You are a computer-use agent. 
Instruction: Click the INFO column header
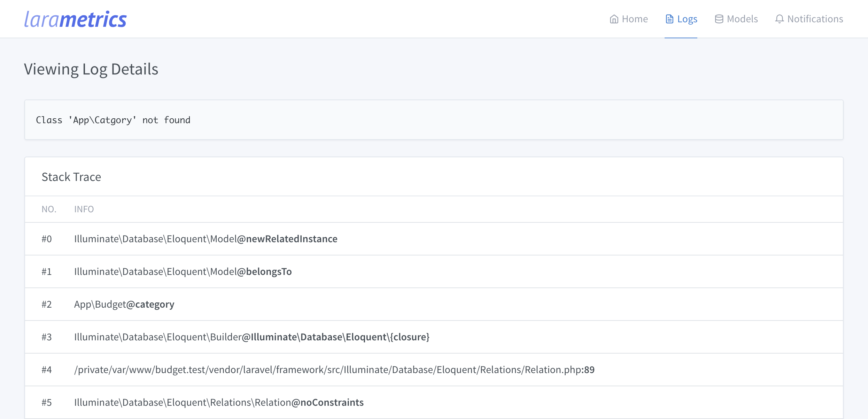pos(84,209)
